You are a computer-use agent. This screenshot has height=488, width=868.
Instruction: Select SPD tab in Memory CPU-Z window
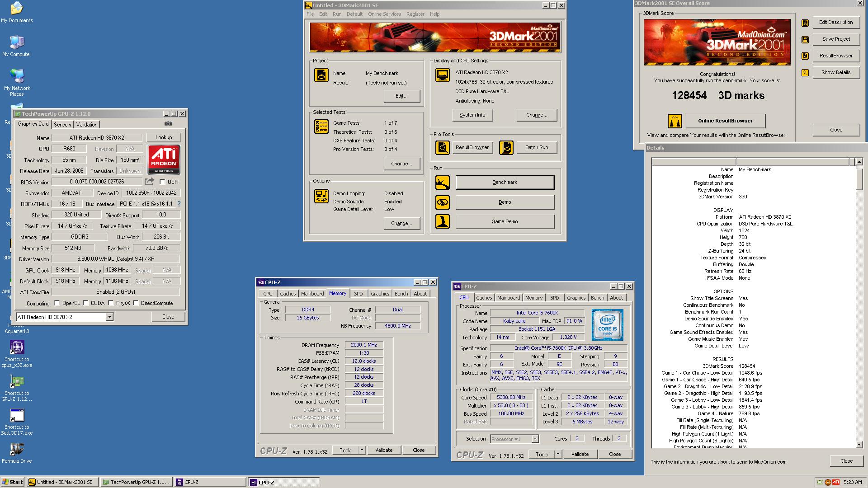(x=359, y=294)
